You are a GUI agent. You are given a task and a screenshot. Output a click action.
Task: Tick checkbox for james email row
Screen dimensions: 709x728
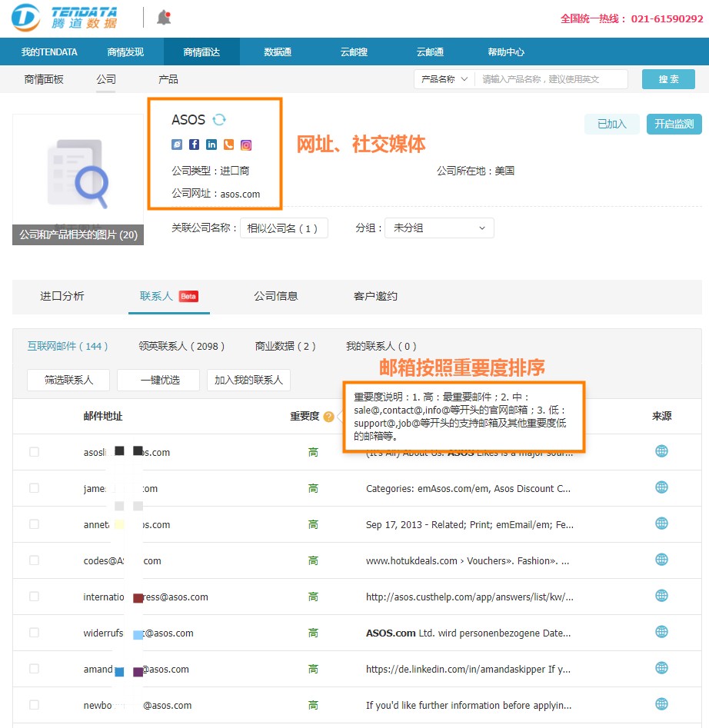(x=34, y=488)
